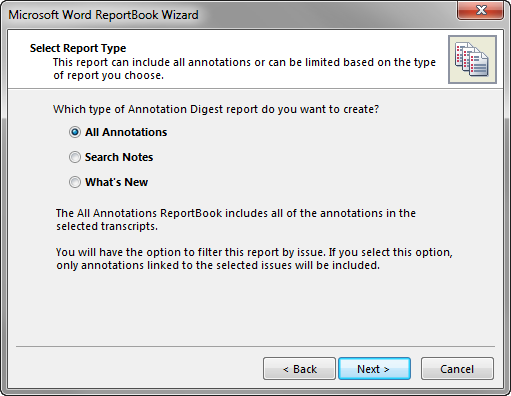
Task: Pick the What's New radio button
Action: click(x=75, y=182)
